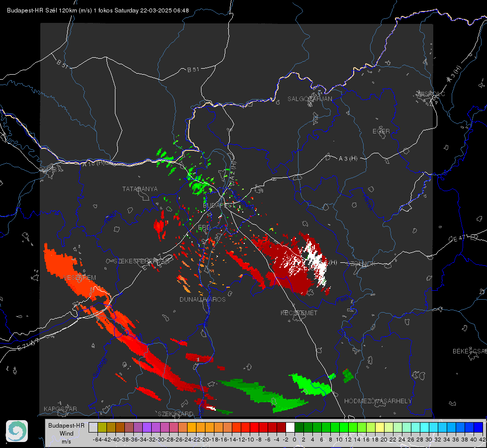Select the HÓDMEZŐVÁSÁRHELY city label
This screenshot has width=487, height=448.
click(378, 401)
